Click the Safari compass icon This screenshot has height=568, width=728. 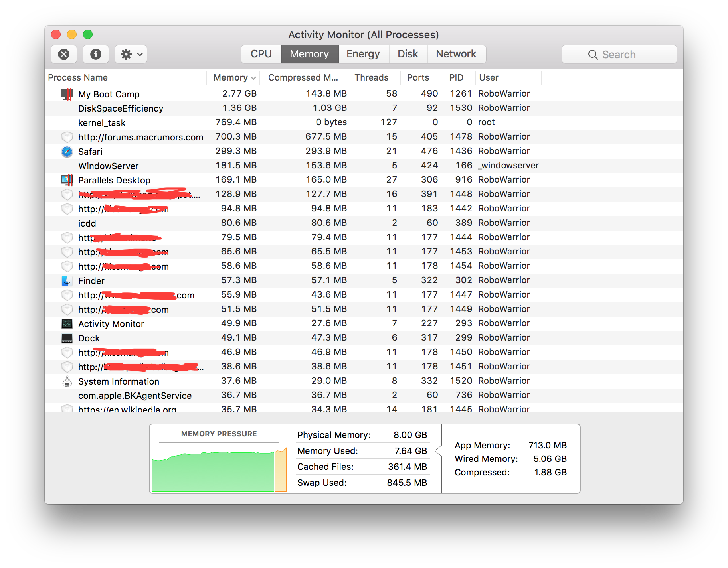tap(67, 152)
